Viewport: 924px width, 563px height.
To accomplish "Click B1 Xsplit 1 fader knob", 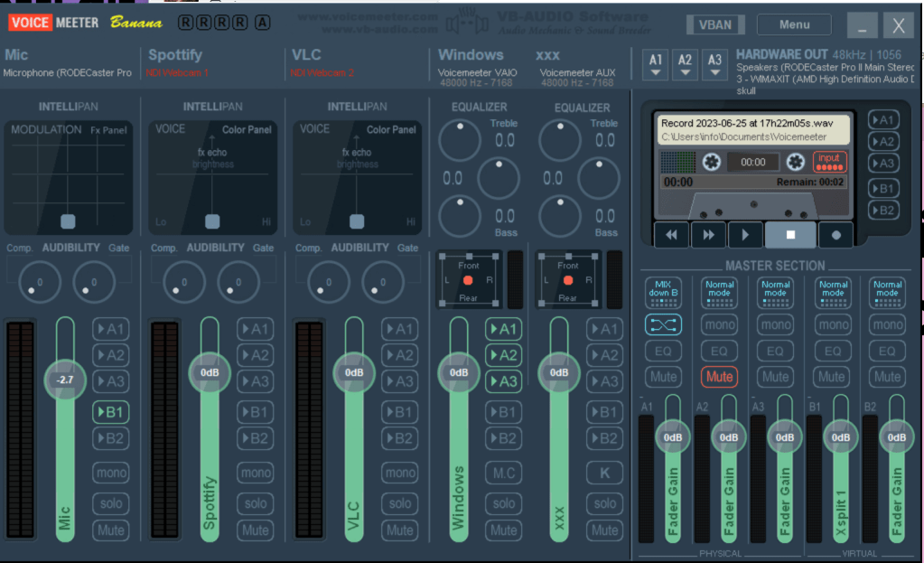I will [x=840, y=437].
